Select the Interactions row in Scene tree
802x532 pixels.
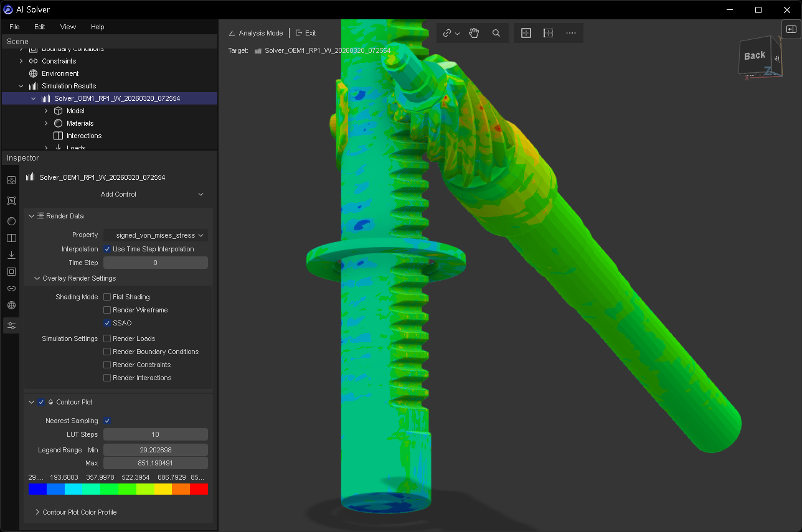coord(110,136)
